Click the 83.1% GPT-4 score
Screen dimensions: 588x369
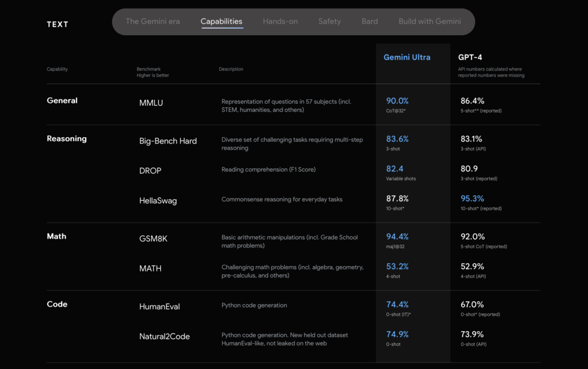point(471,139)
